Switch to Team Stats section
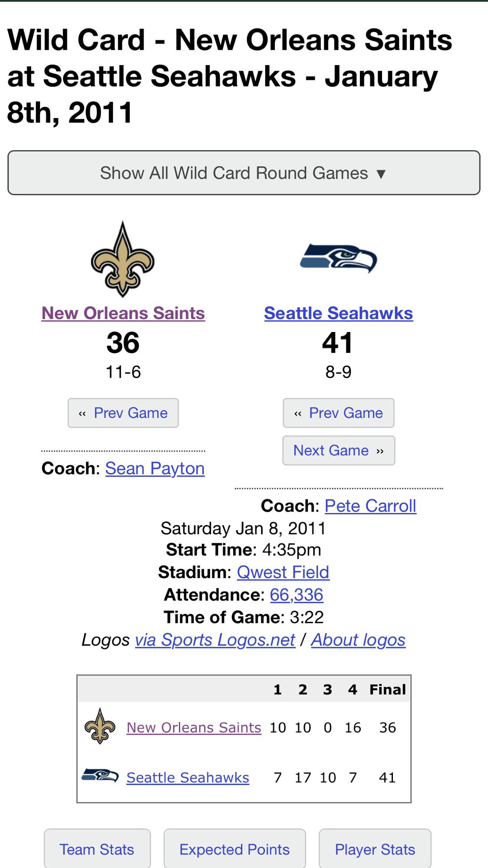The image size is (488, 868). (x=97, y=849)
